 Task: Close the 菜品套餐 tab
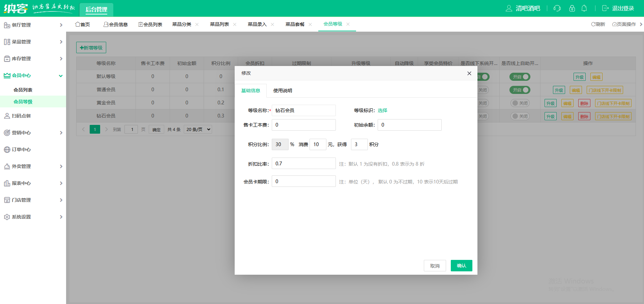(x=310, y=24)
